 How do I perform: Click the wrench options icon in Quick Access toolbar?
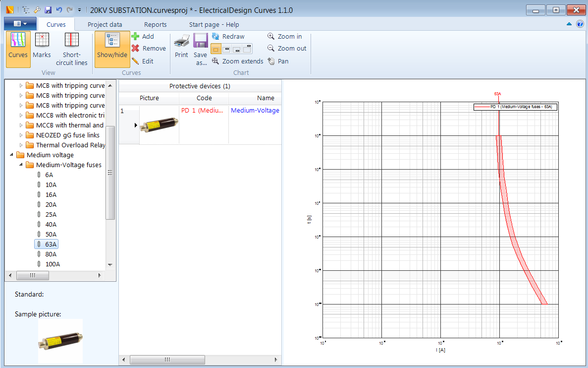point(36,9)
